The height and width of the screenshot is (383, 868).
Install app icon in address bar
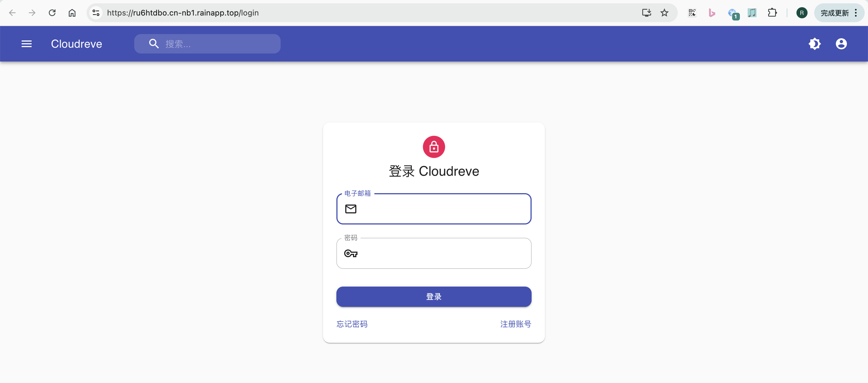[x=646, y=13]
